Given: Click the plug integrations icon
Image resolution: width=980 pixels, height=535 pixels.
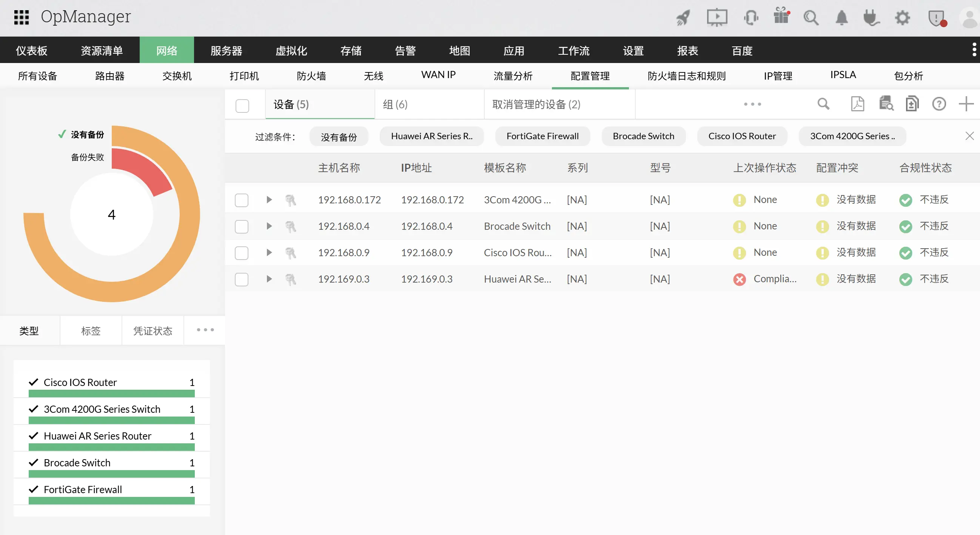Looking at the screenshot, I should pyautogui.click(x=871, y=18).
